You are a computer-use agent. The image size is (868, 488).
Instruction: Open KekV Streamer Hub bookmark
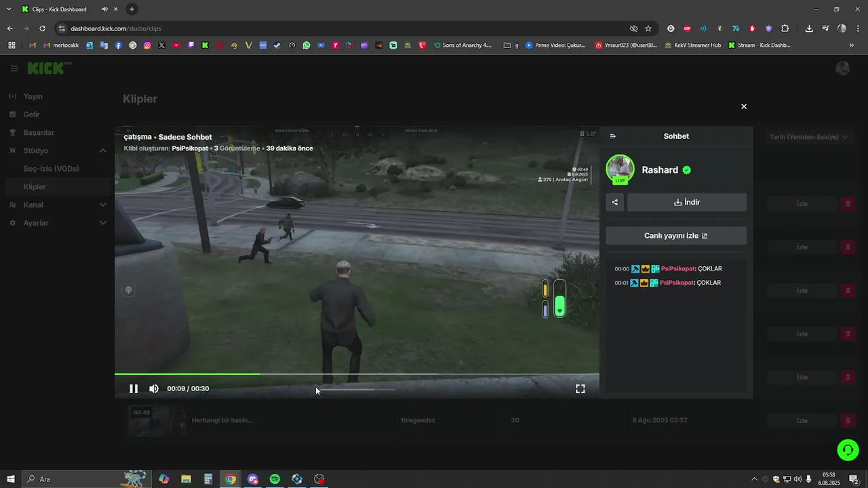click(692, 45)
